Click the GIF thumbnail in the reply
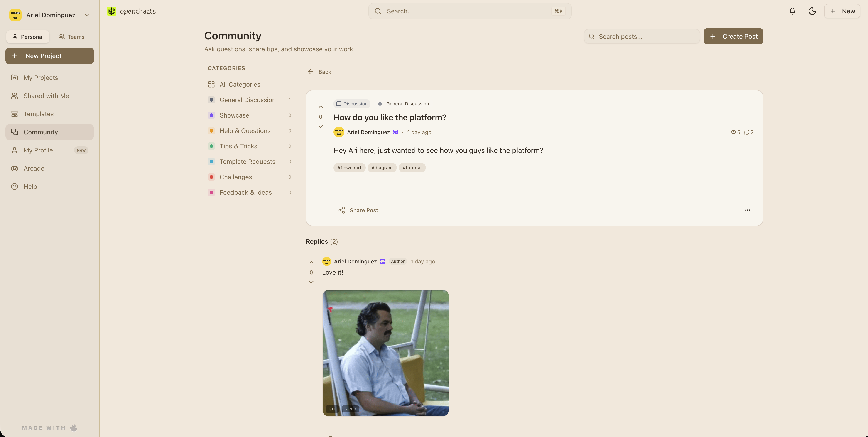868x437 pixels. pos(385,353)
